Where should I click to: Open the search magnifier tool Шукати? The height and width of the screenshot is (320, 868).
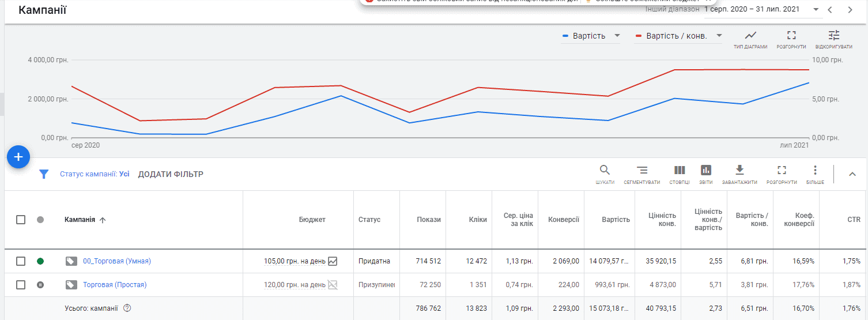605,175
